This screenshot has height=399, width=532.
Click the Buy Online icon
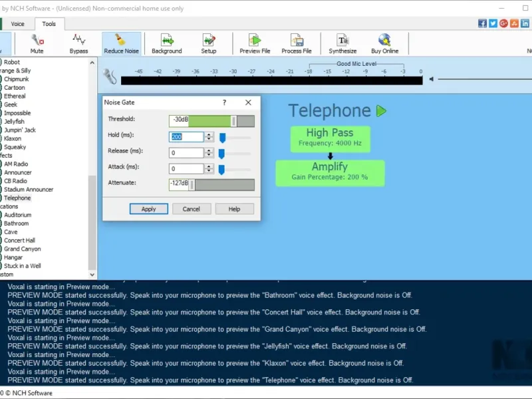click(x=385, y=44)
